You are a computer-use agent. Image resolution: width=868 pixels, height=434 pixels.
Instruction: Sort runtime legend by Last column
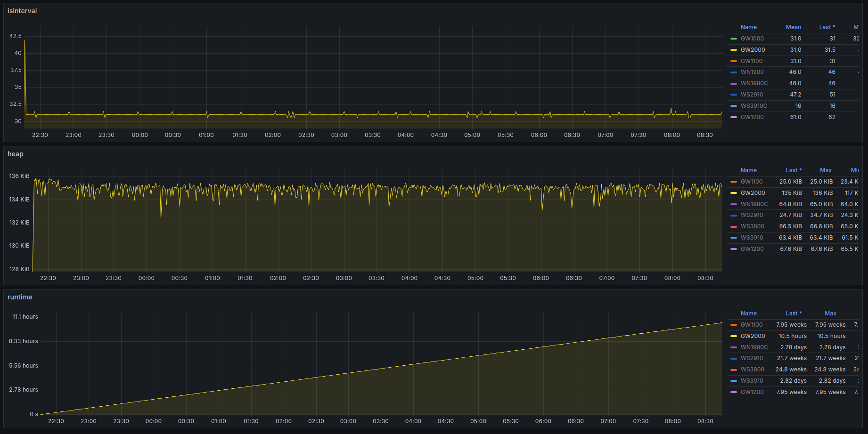pyautogui.click(x=793, y=313)
